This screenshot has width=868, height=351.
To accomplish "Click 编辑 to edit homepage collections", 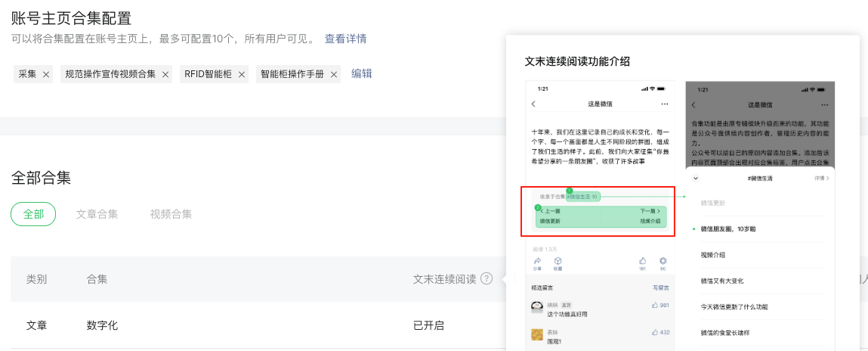I will tap(362, 73).
